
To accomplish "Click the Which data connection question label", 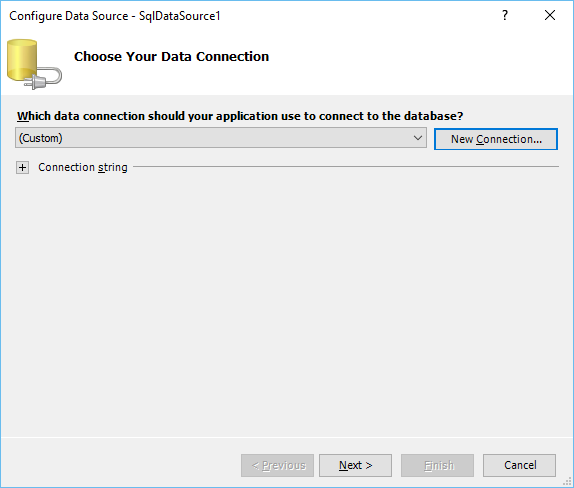I will point(240,116).
